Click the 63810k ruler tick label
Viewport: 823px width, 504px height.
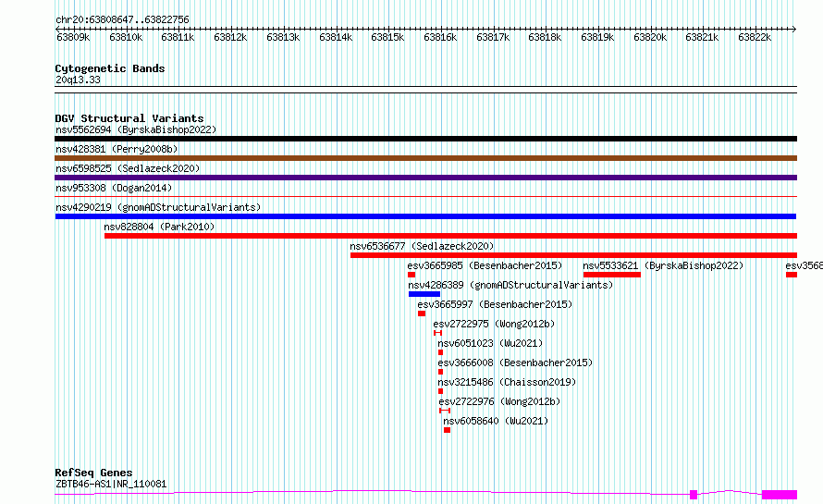[126, 37]
